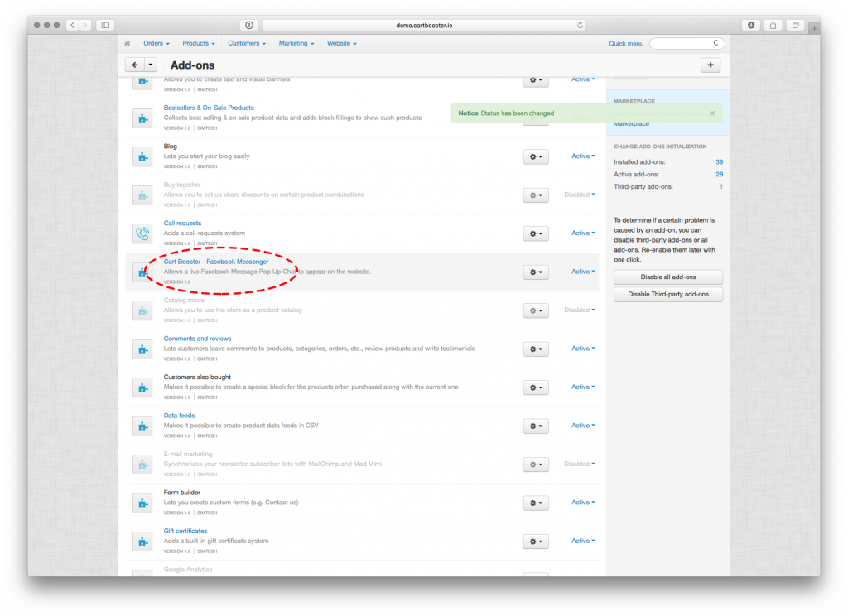The height and width of the screenshot is (616, 848).
Task: Open the Customers menu
Action: [x=247, y=43]
